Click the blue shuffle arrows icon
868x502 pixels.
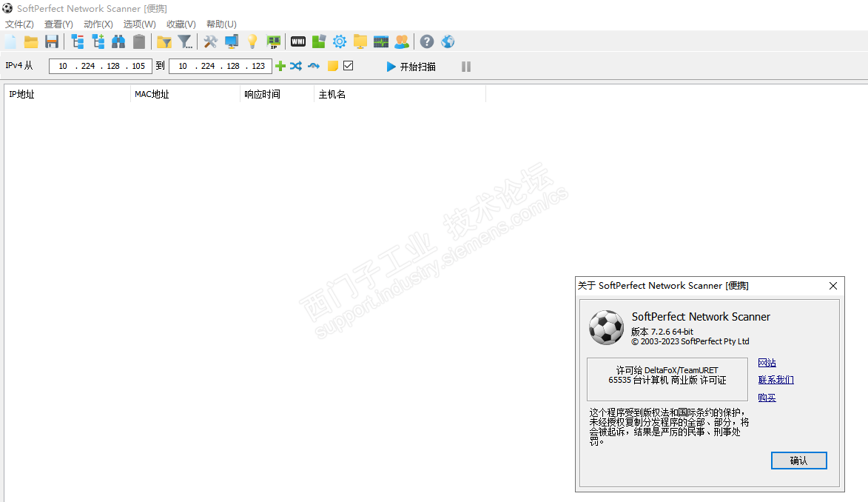296,66
